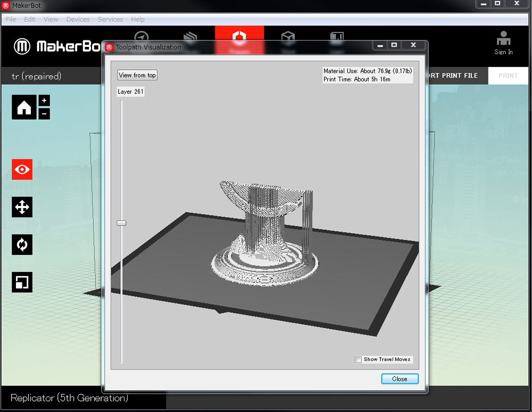Image resolution: width=532 pixels, height=412 pixels.
Task: Click the layer slider handle
Action: coord(121,223)
